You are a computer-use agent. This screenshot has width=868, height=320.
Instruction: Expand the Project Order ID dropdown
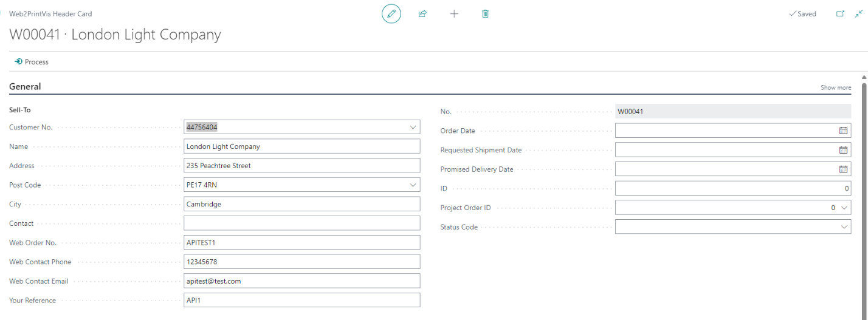pos(844,208)
